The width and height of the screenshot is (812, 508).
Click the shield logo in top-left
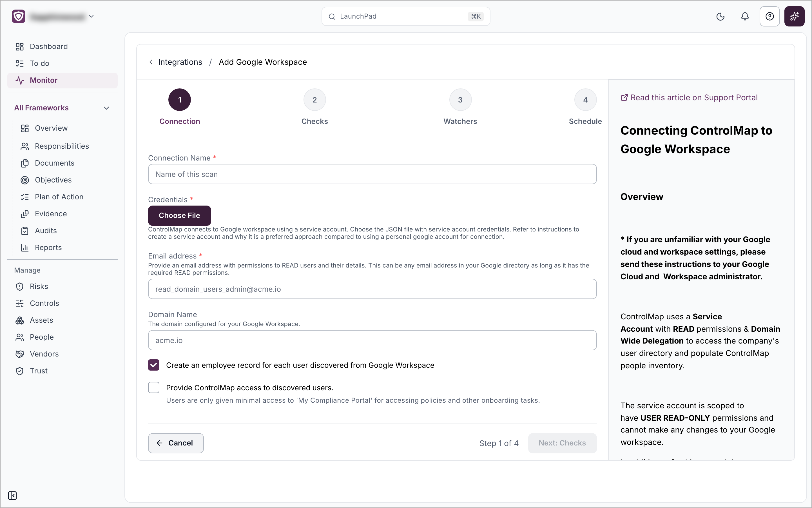pyautogui.click(x=19, y=16)
